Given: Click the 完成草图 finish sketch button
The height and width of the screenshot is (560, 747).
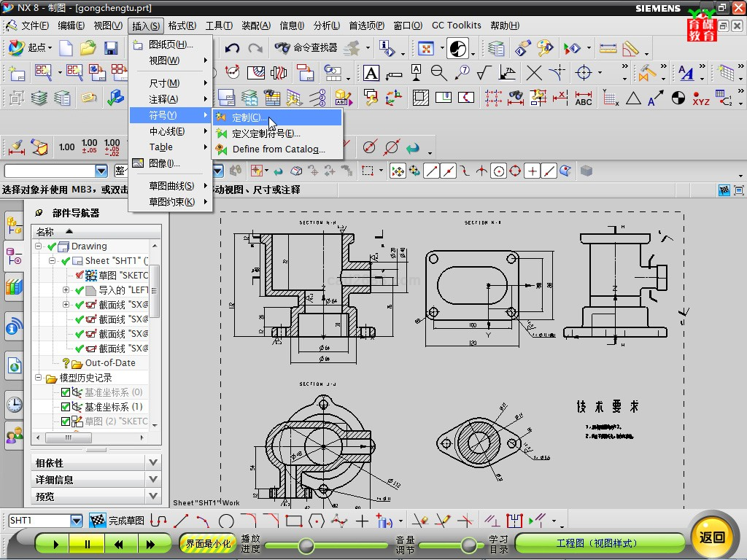Looking at the screenshot, I should (x=117, y=521).
